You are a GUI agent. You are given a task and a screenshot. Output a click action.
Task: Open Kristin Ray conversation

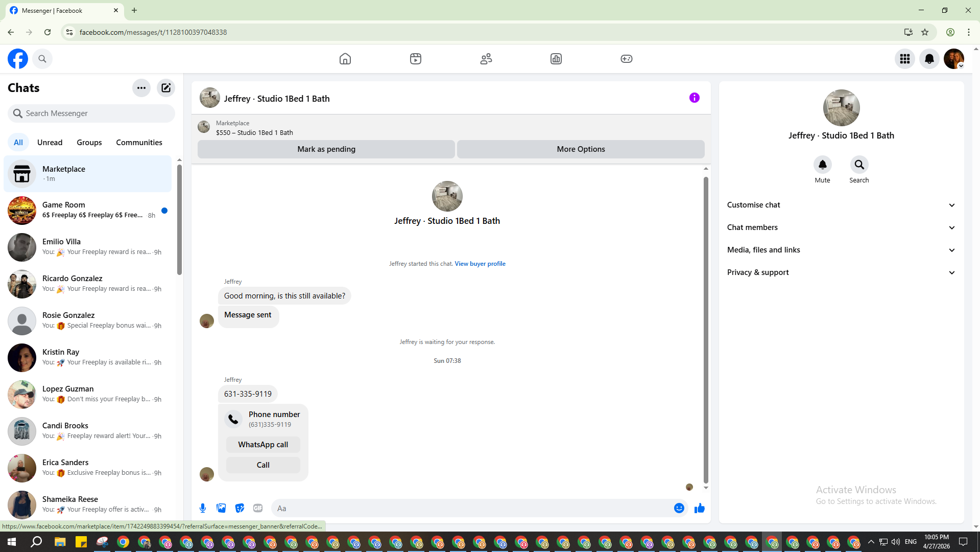tap(88, 357)
